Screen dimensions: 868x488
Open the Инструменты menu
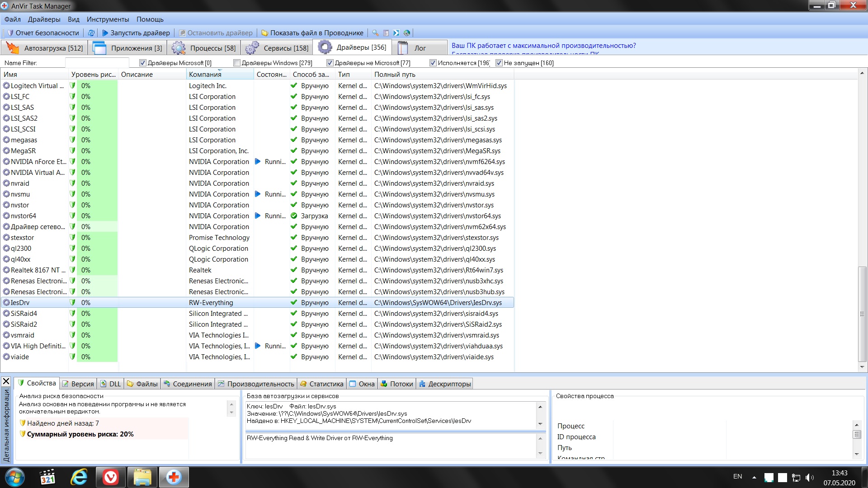point(108,19)
